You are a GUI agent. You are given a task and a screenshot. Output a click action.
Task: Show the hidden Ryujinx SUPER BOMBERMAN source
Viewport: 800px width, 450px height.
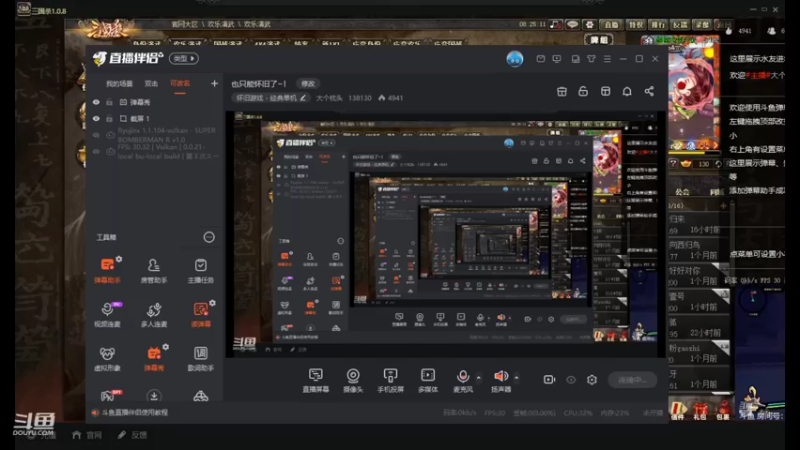click(96, 135)
